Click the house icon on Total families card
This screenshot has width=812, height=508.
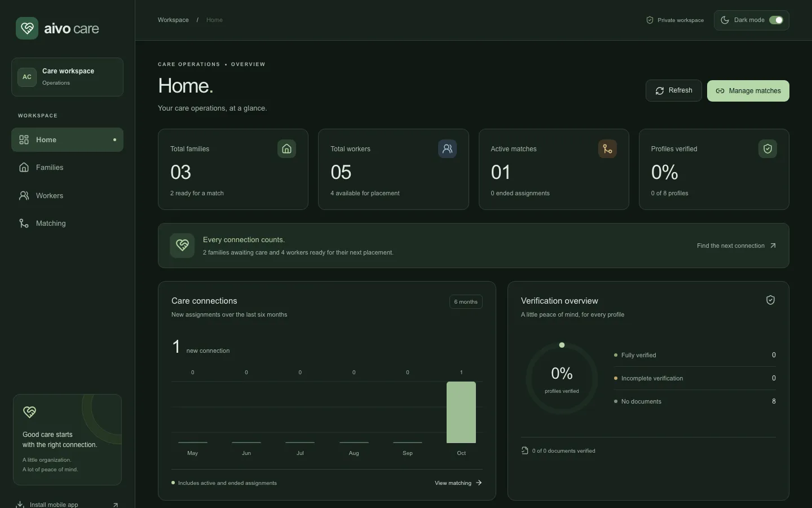[286, 149]
